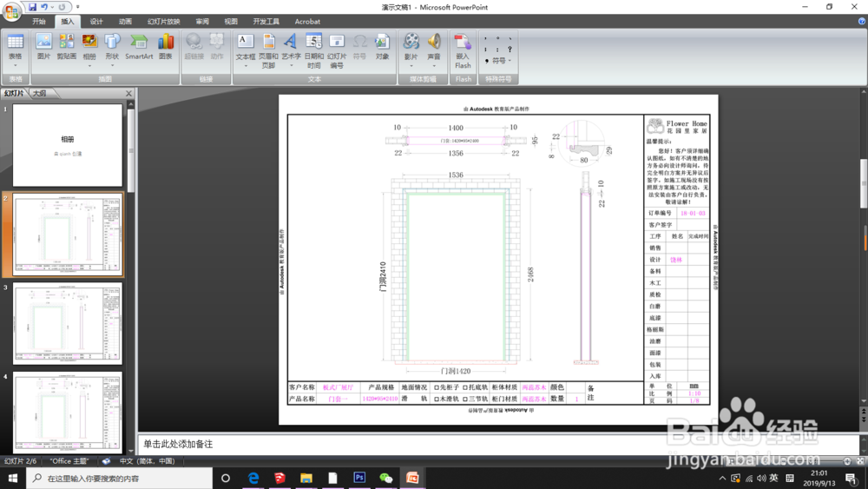This screenshot has width=868, height=489.
Task: Switch to the 开发工具 ribbon tab
Action: click(x=266, y=22)
